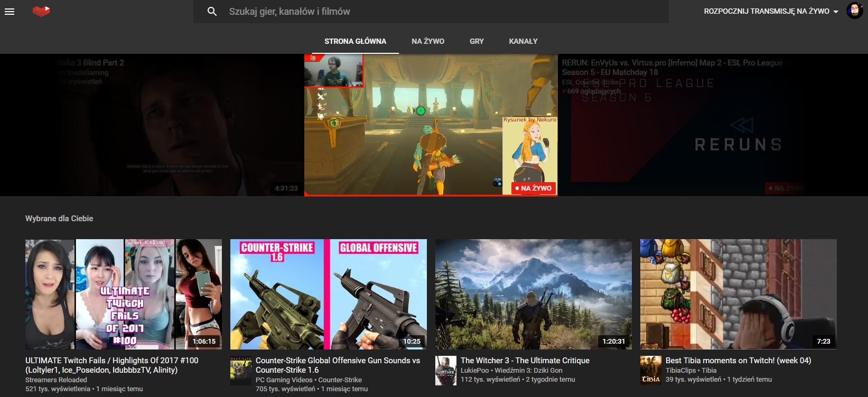Click the Tibia game icon
This screenshot has height=397, width=868.
(650, 370)
